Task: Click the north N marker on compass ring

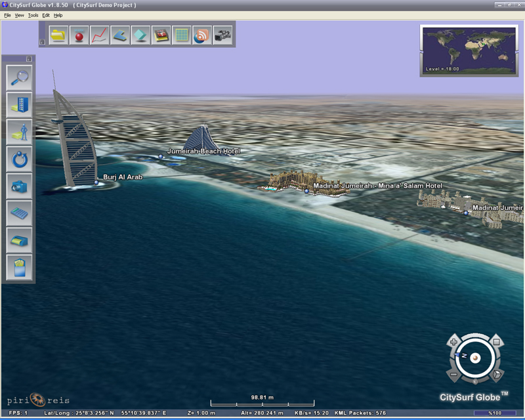Action: coord(464,356)
